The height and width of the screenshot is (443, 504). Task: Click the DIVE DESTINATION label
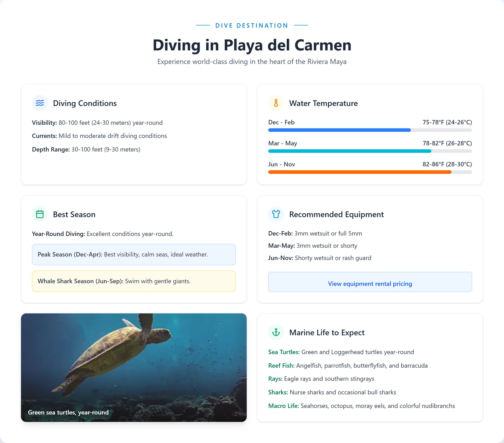252,26
